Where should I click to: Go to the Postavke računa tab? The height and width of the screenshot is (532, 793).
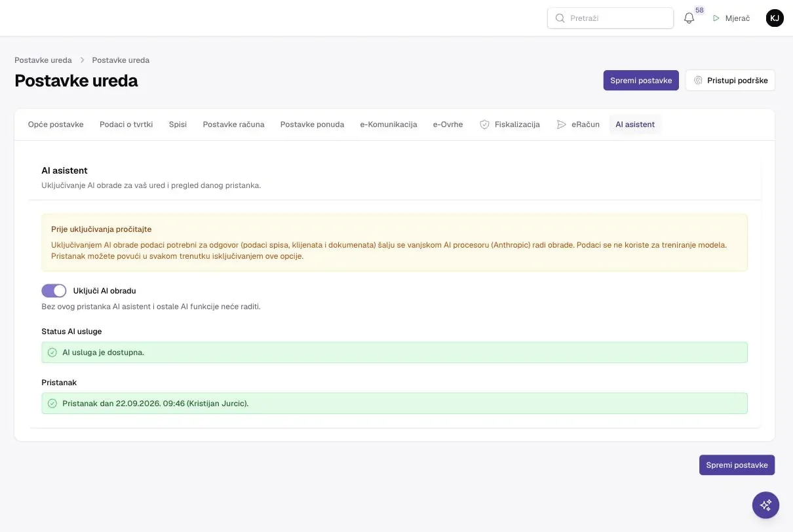click(x=234, y=124)
